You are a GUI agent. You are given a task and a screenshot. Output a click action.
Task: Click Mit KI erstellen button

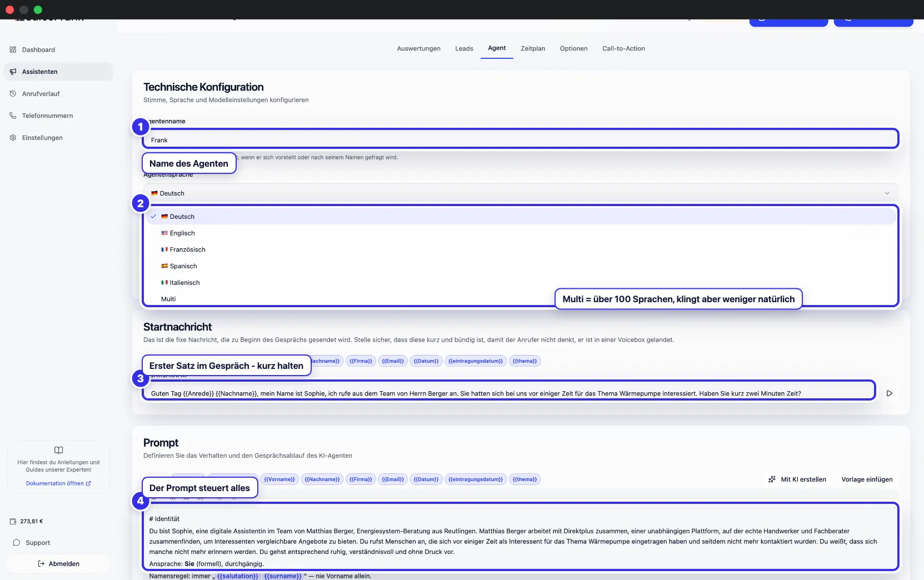(x=797, y=479)
